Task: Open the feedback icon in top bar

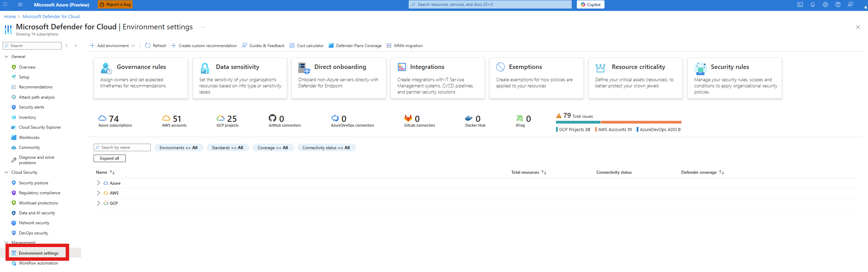Action: pyautogui.click(x=850, y=5)
